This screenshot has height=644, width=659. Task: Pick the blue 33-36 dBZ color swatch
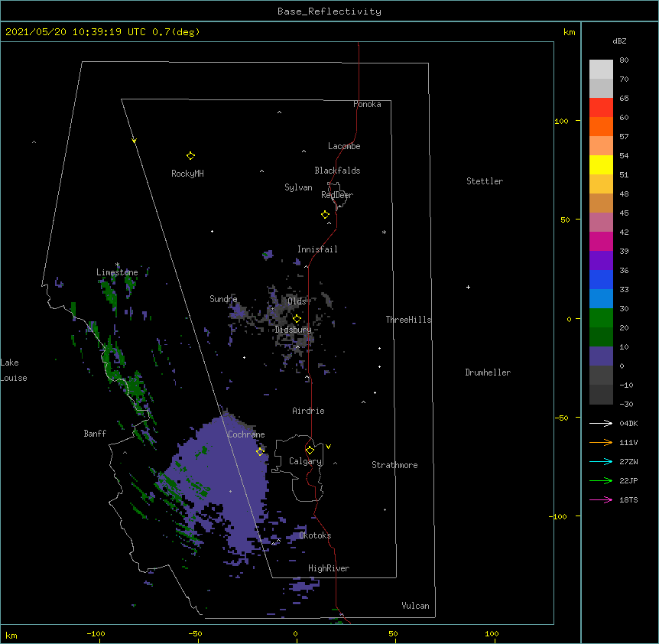pyautogui.click(x=601, y=279)
